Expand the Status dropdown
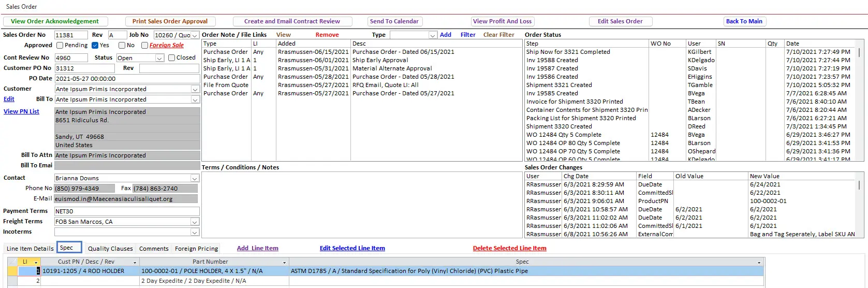868x288 pixels. (x=160, y=58)
